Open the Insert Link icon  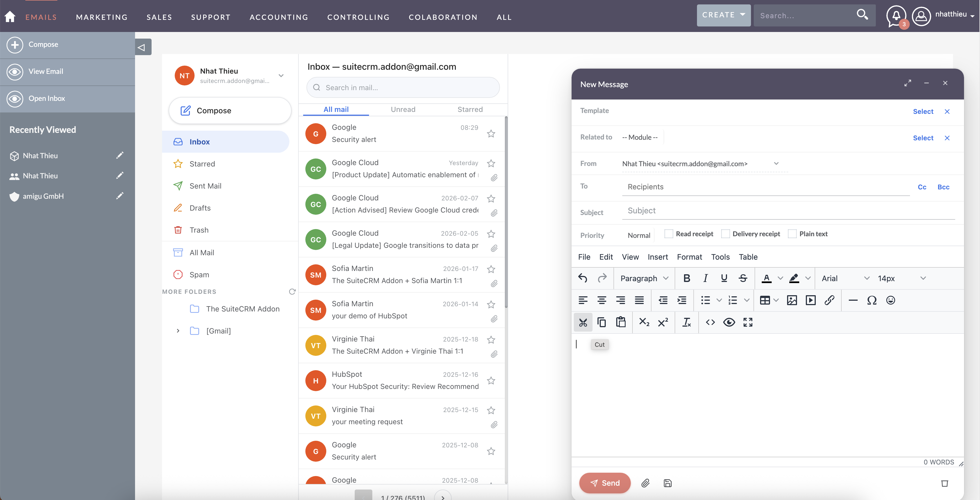[x=830, y=300]
